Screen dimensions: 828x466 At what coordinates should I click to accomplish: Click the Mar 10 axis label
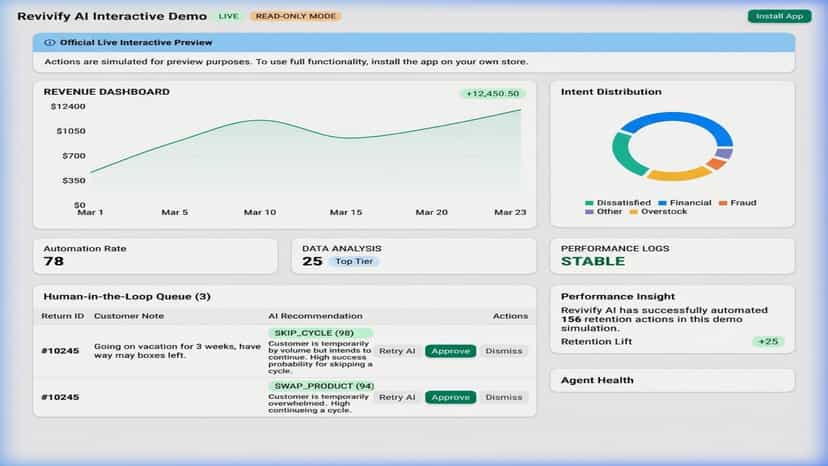[x=260, y=212]
